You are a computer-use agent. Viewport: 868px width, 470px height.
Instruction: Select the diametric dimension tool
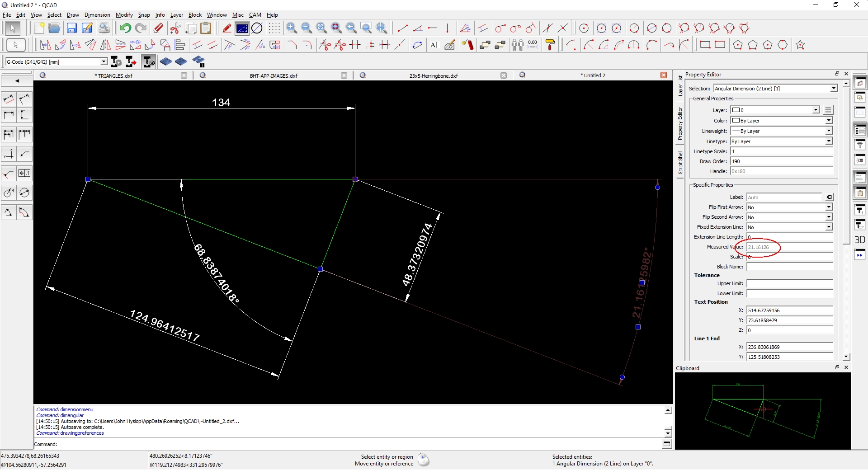(24, 193)
